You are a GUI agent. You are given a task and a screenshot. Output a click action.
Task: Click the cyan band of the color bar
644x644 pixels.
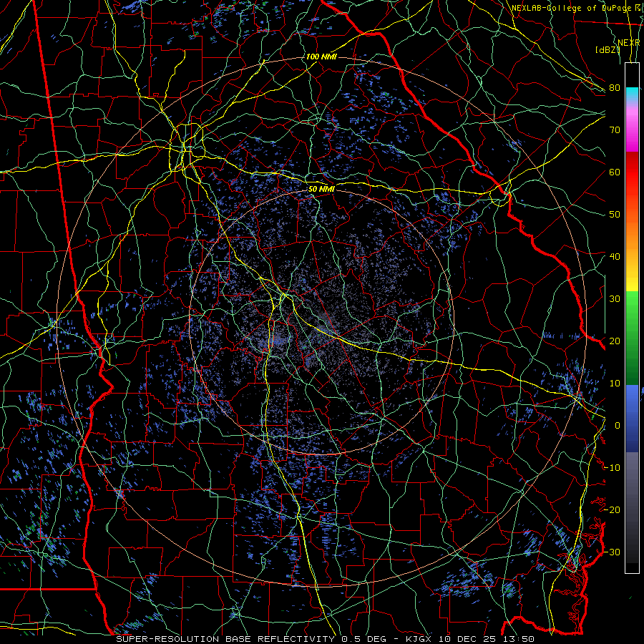pyautogui.click(x=632, y=92)
